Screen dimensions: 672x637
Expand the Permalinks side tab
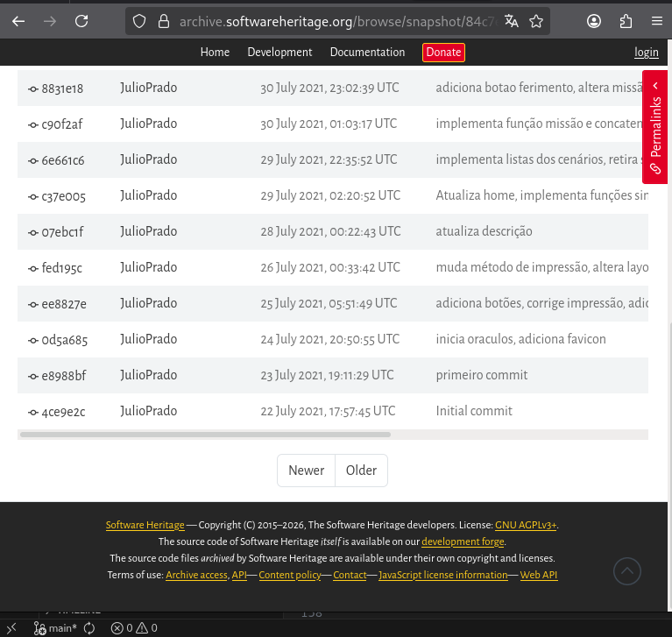tap(654, 127)
